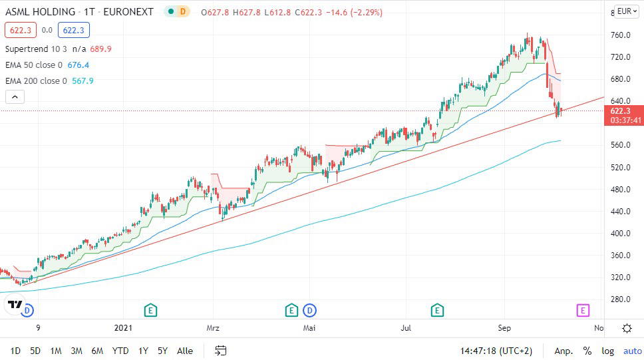Click the EMA 50 close indicator legend
The height and width of the screenshot is (360, 644).
(34, 65)
